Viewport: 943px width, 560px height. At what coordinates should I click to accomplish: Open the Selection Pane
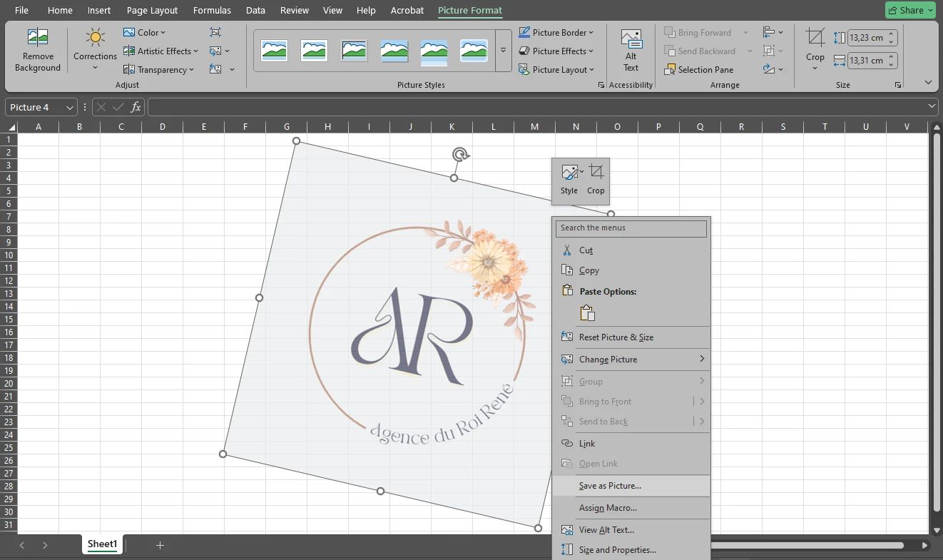coord(699,69)
